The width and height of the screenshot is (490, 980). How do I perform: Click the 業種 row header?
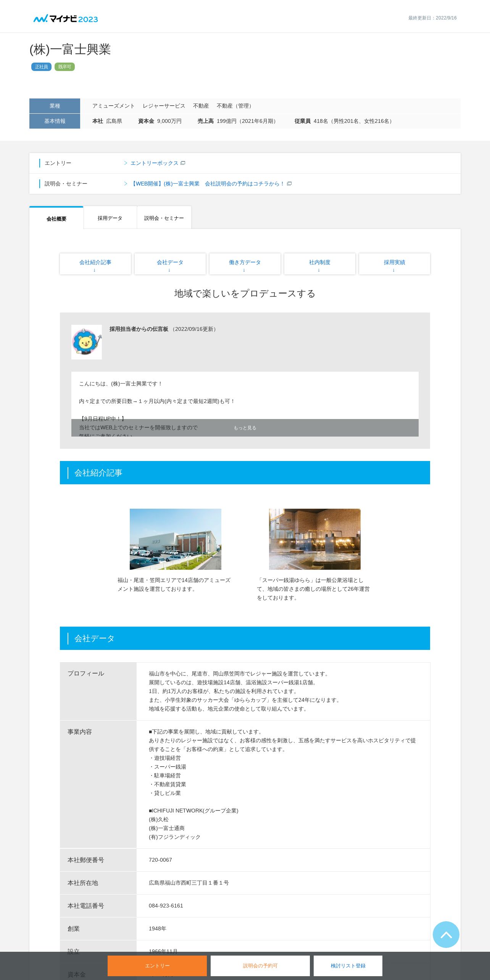pos(55,106)
